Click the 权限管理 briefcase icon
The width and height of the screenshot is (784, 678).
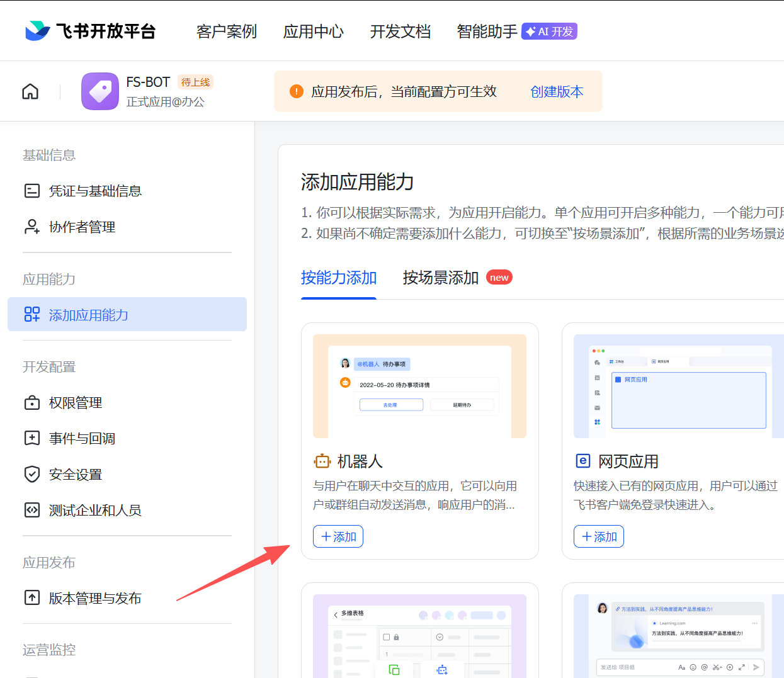[32, 402]
